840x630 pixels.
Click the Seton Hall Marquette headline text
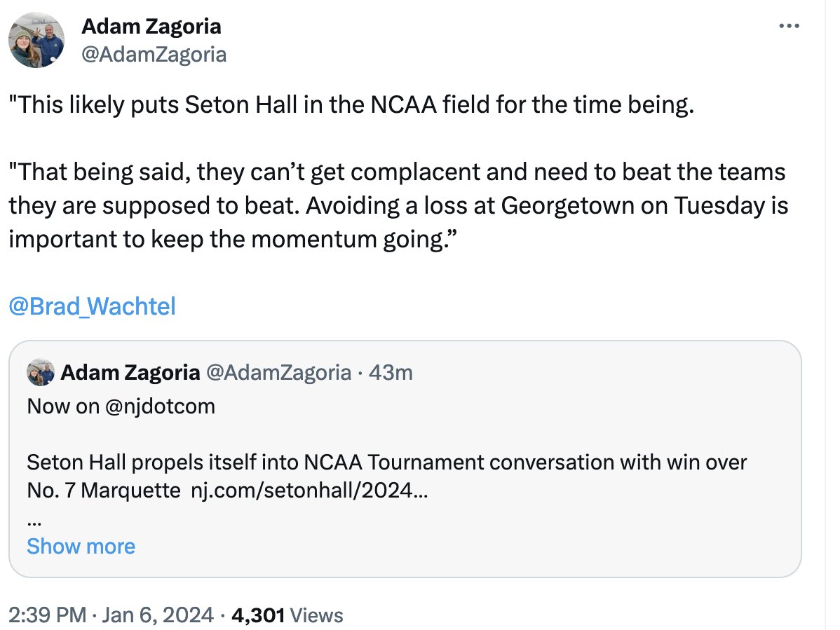pyautogui.click(x=386, y=463)
